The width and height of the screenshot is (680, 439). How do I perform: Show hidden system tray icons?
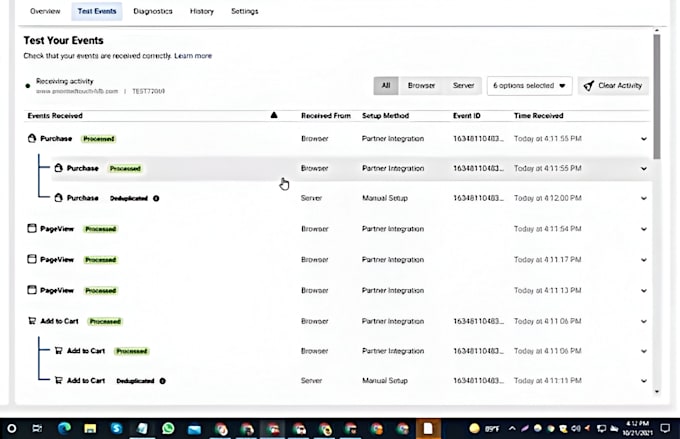[512, 429]
